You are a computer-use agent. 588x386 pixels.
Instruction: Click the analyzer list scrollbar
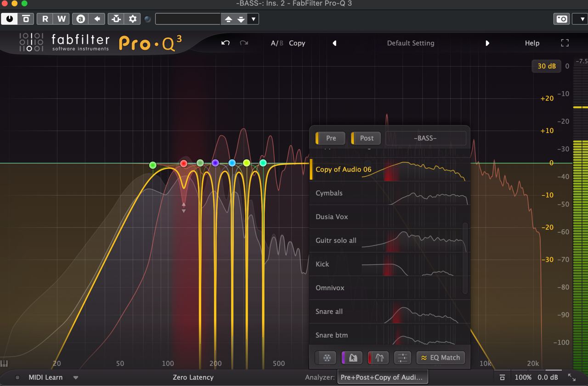tap(465, 258)
